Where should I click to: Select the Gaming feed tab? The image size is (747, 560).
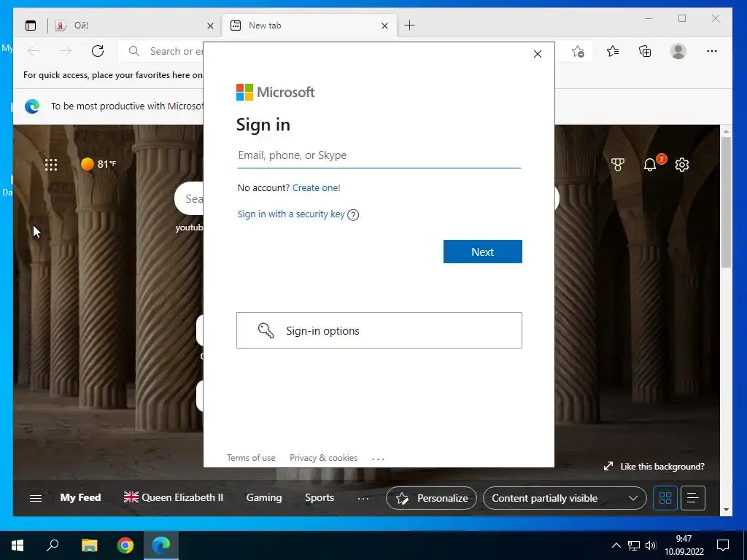pos(264,497)
